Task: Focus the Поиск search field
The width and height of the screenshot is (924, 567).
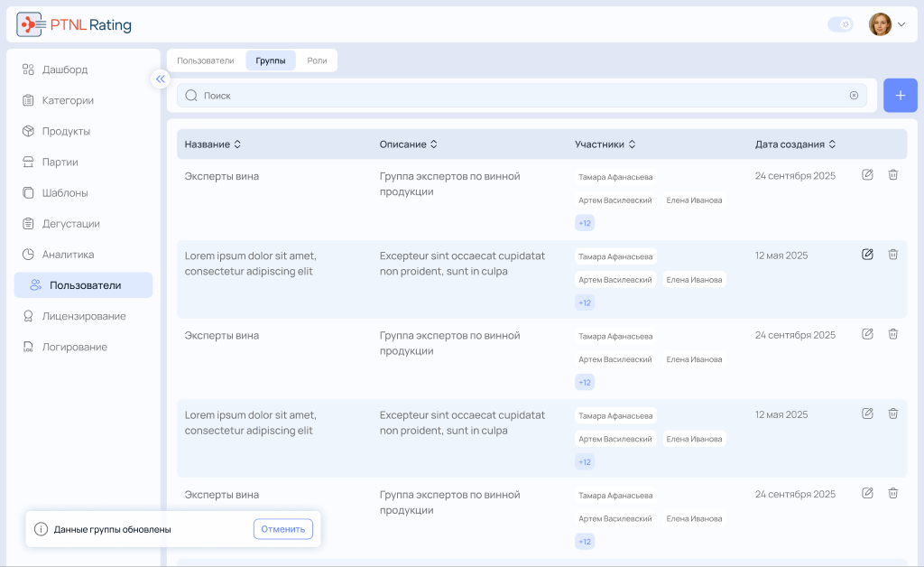Action: 522,96
